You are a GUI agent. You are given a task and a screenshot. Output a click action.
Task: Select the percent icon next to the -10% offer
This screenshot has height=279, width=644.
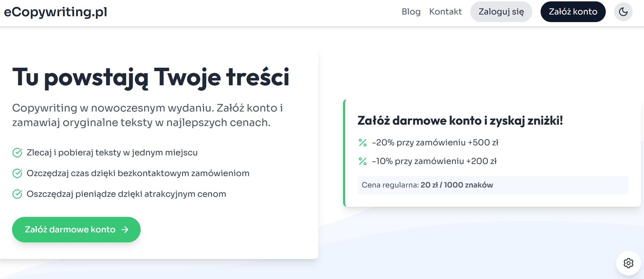click(362, 161)
